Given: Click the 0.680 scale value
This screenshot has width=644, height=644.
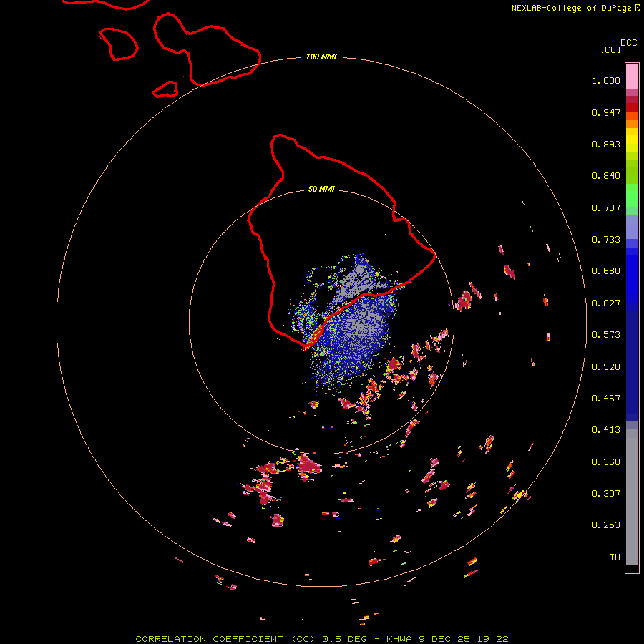Looking at the screenshot, I should (606, 271).
